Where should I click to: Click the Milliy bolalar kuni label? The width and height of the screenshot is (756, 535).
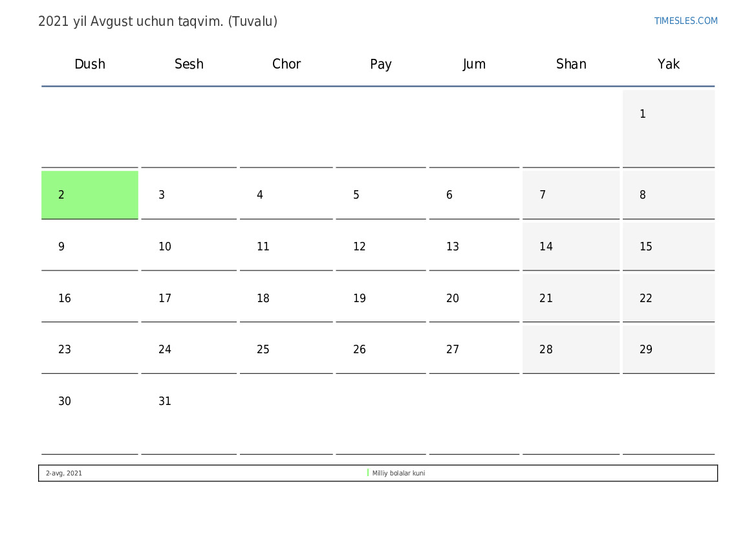tap(398, 474)
